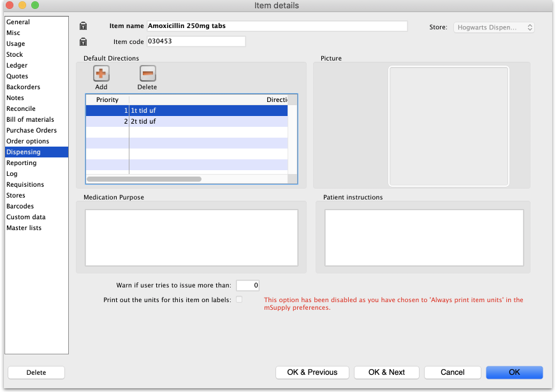Image resolution: width=556 pixels, height=392 pixels.
Task: Click the lock icon beside Item code
Action: click(x=83, y=42)
